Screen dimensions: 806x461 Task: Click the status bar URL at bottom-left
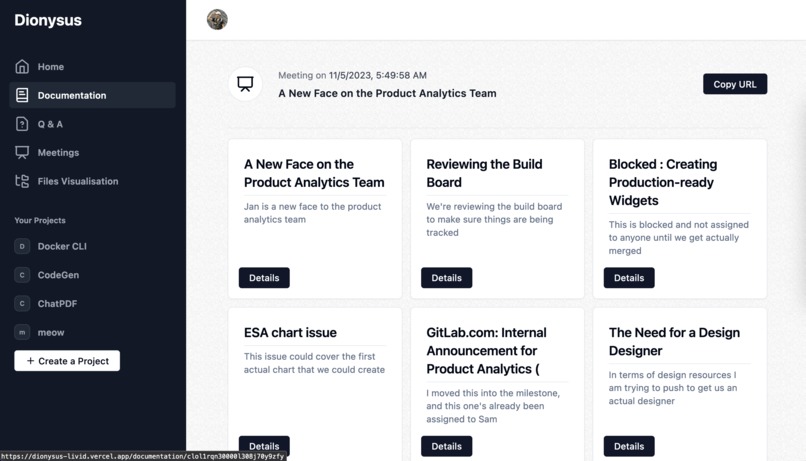[x=142, y=456]
